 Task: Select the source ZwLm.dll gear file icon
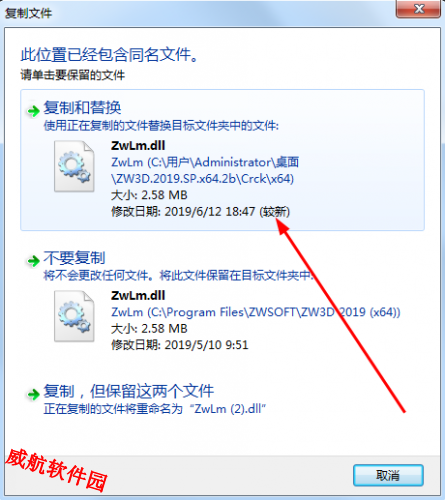click(74, 166)
